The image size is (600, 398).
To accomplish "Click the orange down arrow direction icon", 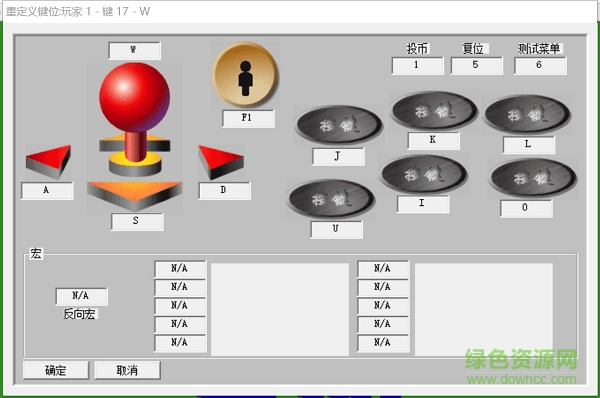I will pos(134,196).
